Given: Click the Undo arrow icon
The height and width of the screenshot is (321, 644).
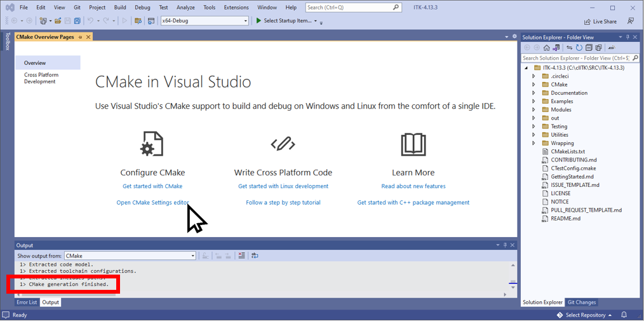Looking at the screenshot, I should (x=91, y=20).
